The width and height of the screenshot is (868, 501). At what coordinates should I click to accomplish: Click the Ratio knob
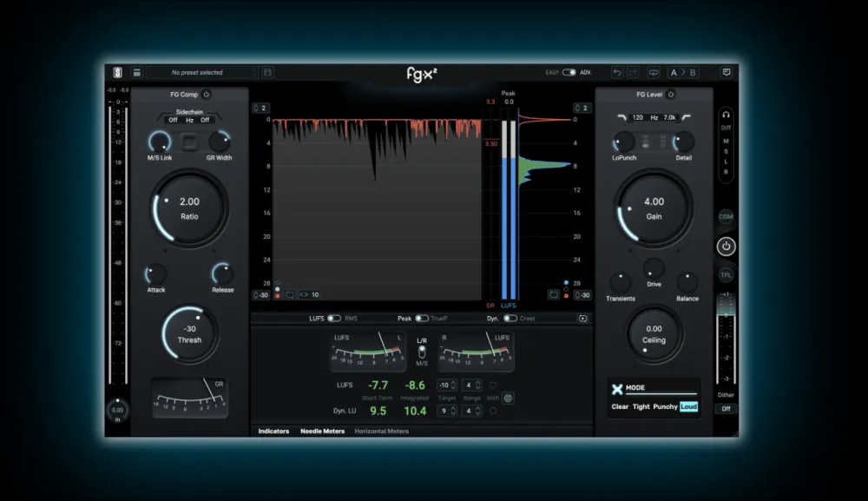(189, 208)
